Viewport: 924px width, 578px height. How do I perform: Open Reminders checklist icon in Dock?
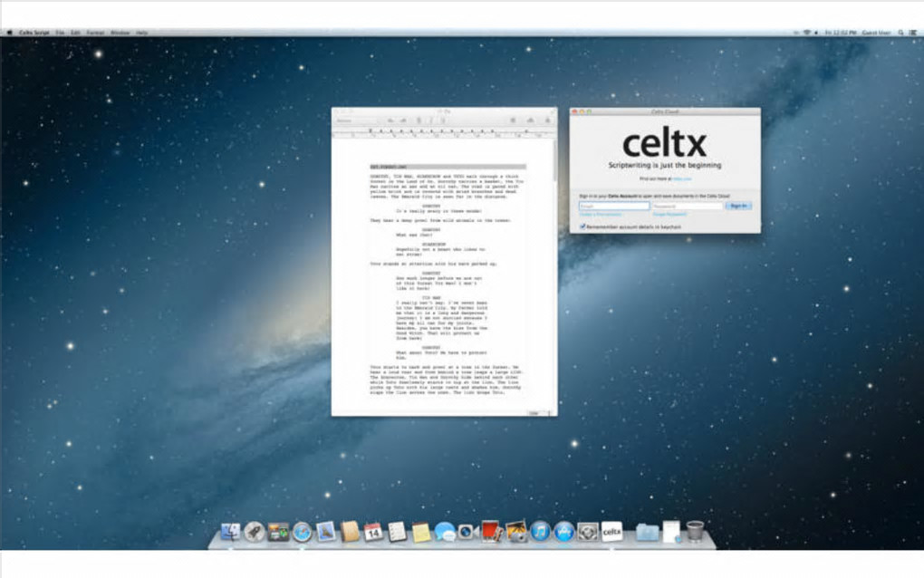pyautogui.click(x=397, y=532)
